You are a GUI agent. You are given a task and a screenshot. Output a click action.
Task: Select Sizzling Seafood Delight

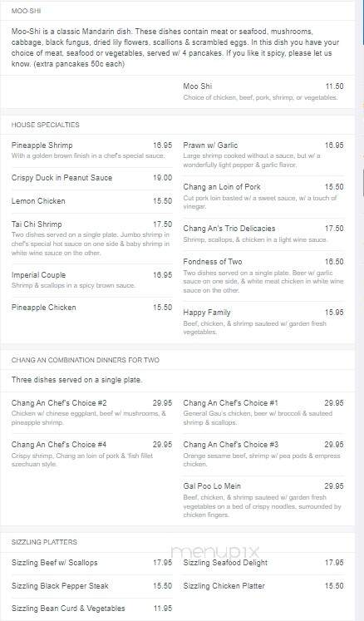(x=263, y=563)
